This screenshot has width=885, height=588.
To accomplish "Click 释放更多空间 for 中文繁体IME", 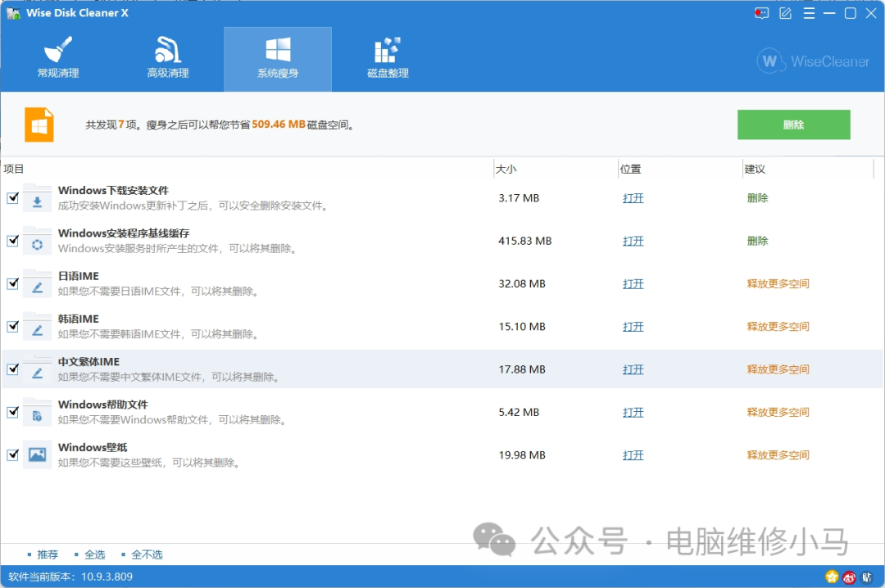I will (778, 369).
